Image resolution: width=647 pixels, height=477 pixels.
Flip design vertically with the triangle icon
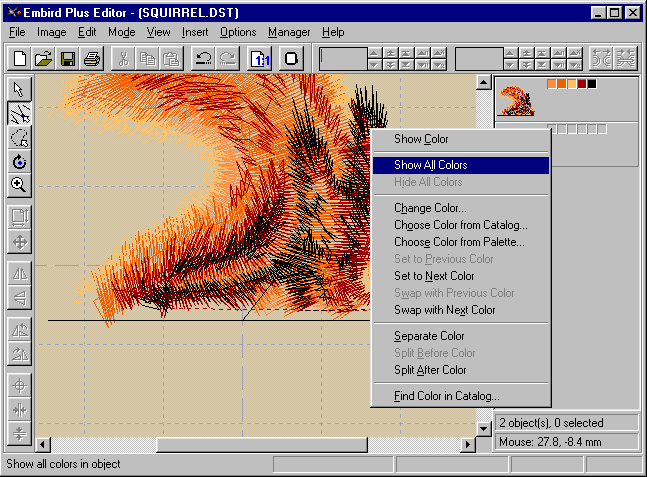click(x=19, y=298)
